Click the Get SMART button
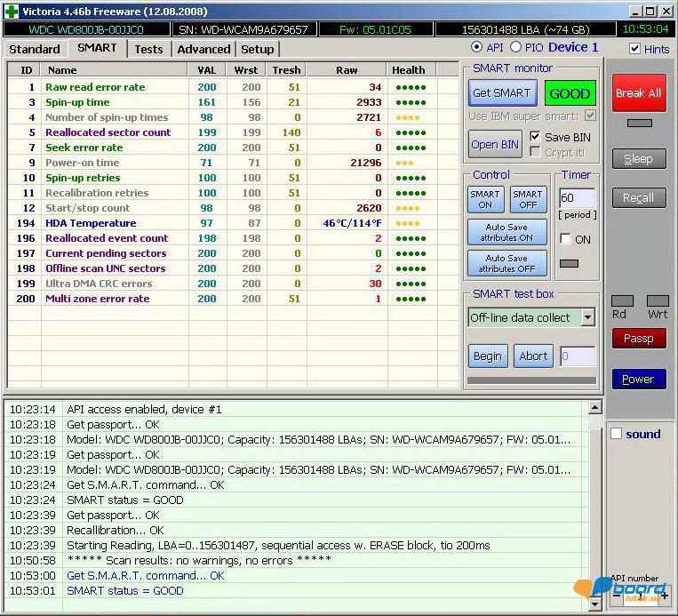The width and height of the screenshot is (678, 616). pyautogui.click(x=501, y=93)
